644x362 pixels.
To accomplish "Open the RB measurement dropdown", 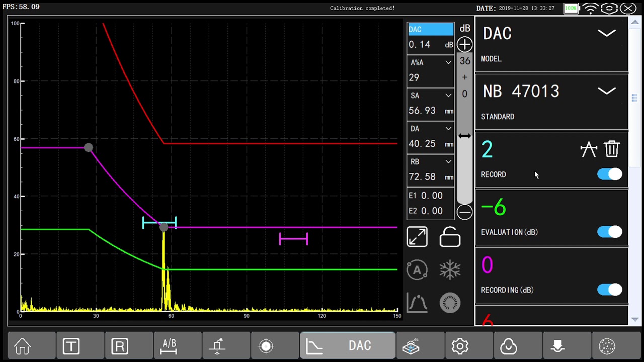I will point(448,162).
